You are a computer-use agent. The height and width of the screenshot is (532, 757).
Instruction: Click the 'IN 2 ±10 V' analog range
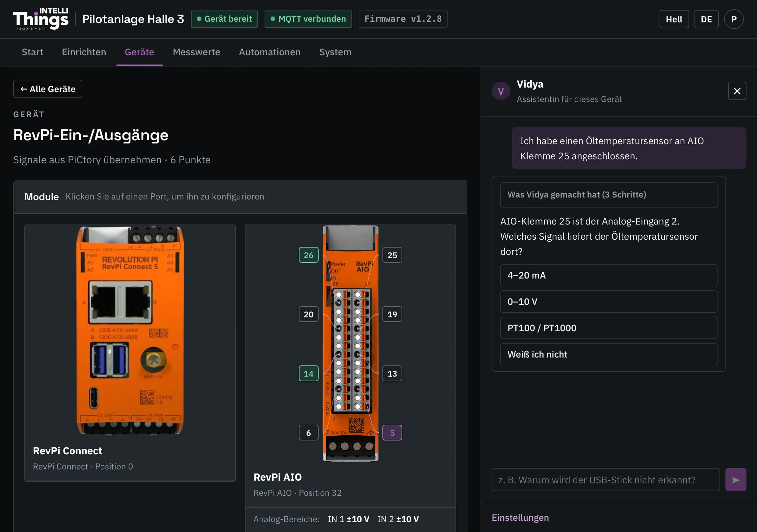click(398, 519)
